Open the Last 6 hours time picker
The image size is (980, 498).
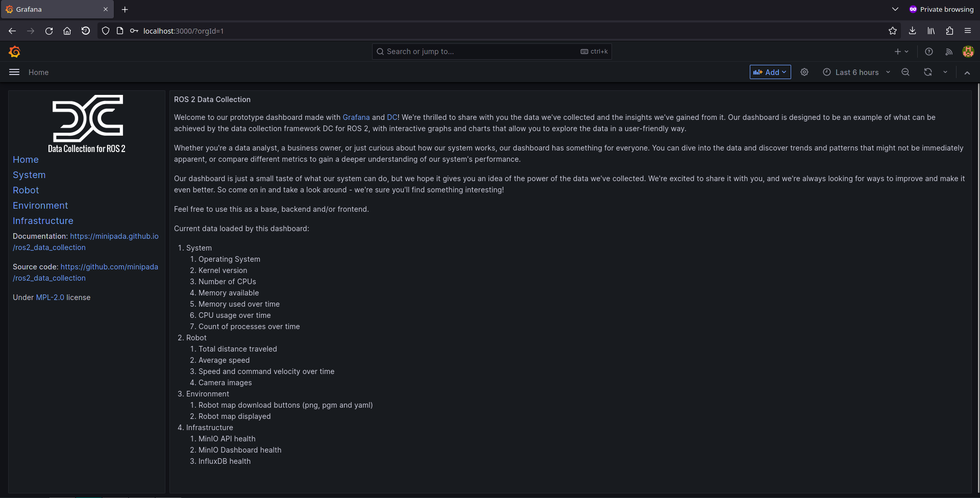pyautogui.click(x=856, y=72)
